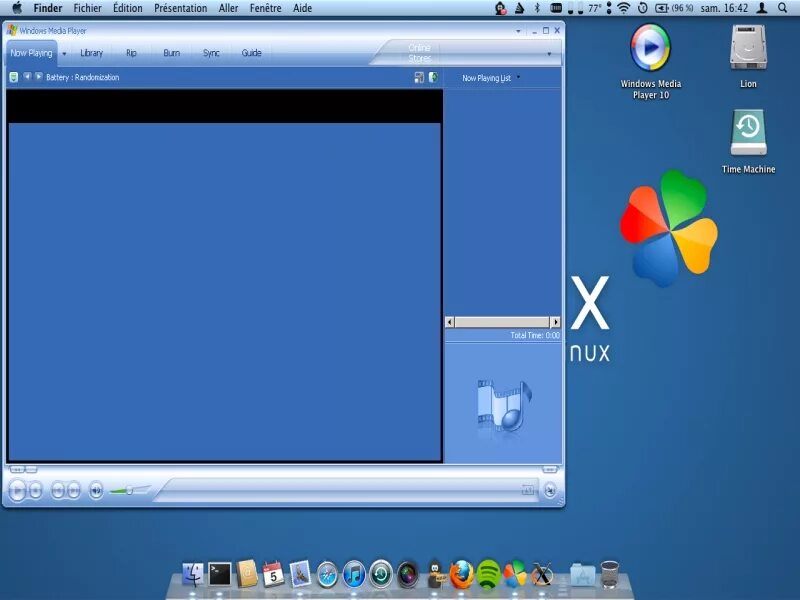Screen dimensions: 800x600
Task: Open X11 from the Dock
Action: (x=542, y=574)
